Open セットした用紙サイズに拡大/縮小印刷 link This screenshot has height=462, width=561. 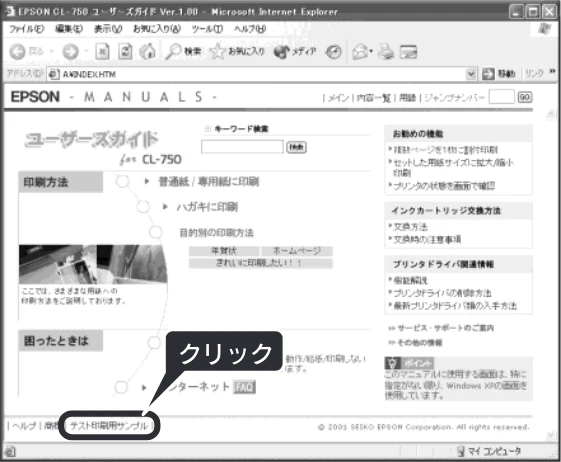(453, 167)
